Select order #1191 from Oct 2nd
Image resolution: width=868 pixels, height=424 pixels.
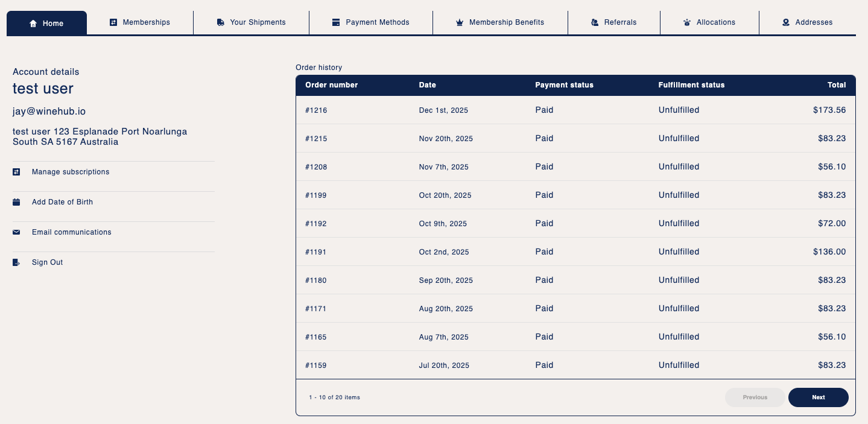575,252
